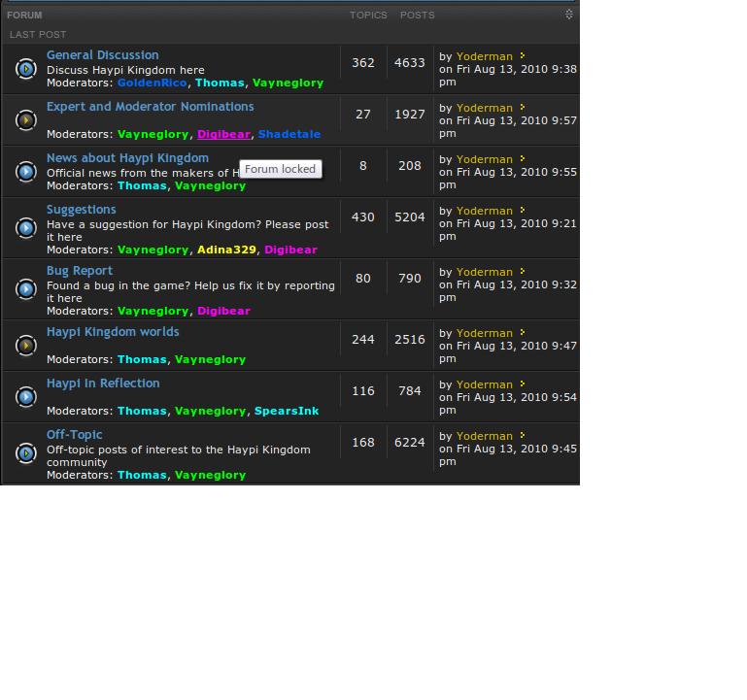Click 'Discuss Haypi Kingdom here' description
The width and height of the screenshot is (747, 700).
[x=125, y=70]
